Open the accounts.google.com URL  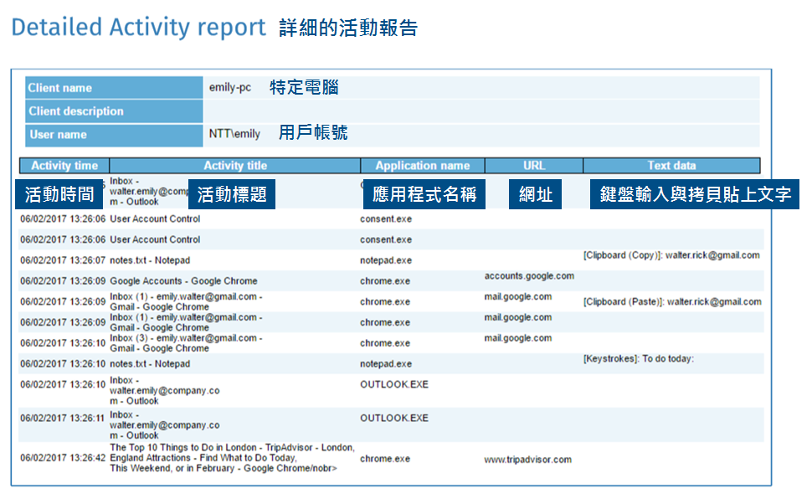529,276
